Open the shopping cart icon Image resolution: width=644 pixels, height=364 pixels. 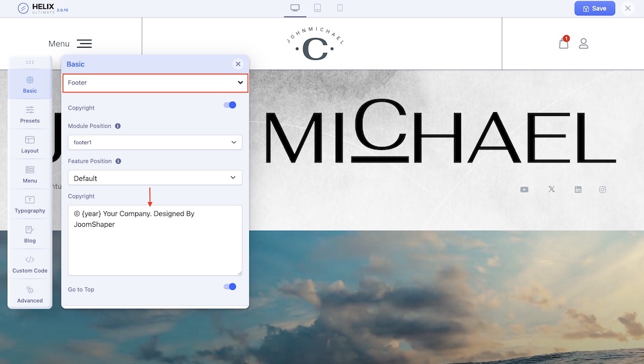[564, 43]
